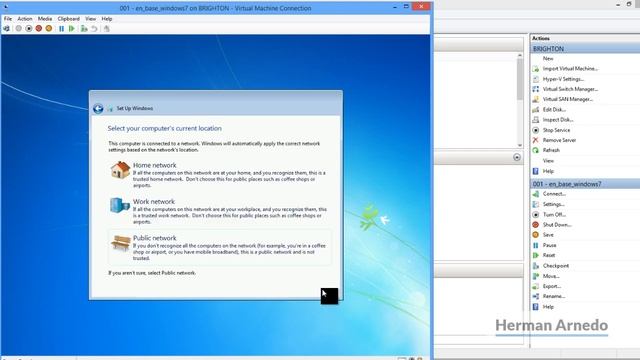
Task: Open the Clipboard menu
Action: pos(69,19)
